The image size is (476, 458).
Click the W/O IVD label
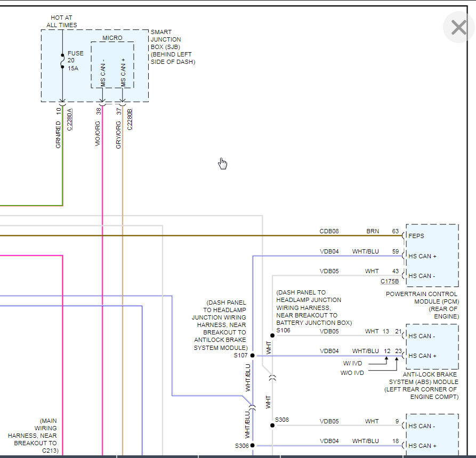[352, 373]
